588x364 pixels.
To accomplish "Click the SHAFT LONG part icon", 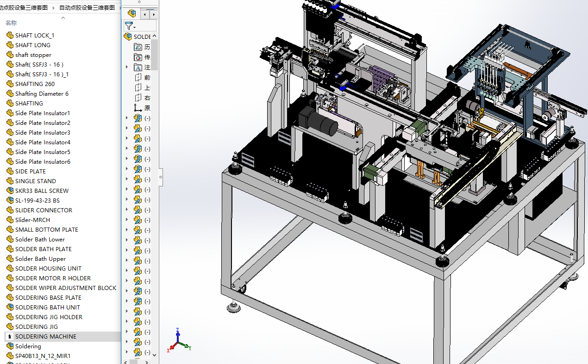I will (10, 45).
